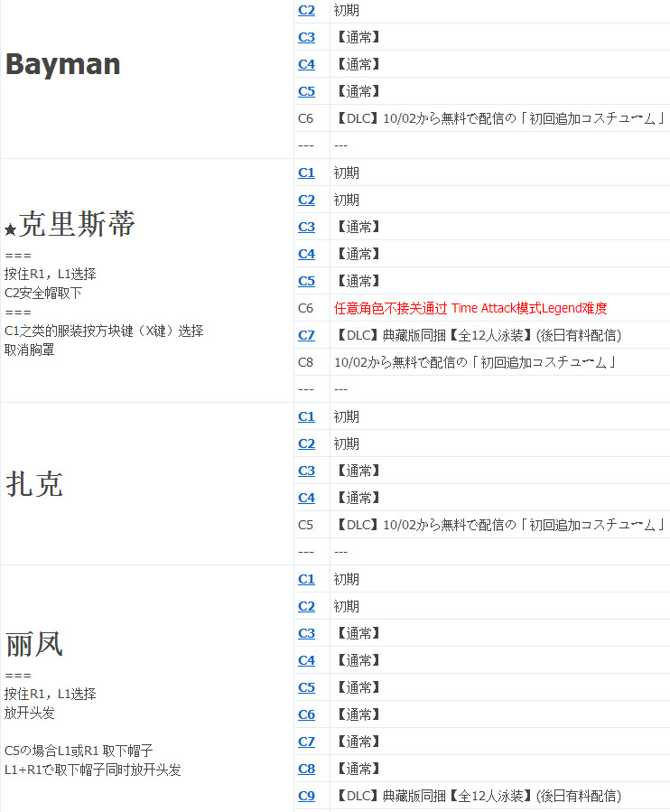Select 扎克's C4 costume link

pyautogui.click(x=306, y=498)
